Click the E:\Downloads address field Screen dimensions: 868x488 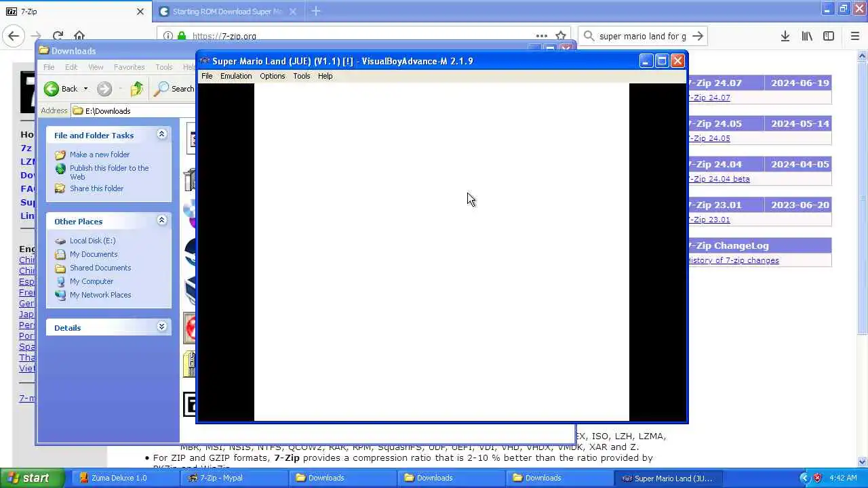(x=132, y=110)
